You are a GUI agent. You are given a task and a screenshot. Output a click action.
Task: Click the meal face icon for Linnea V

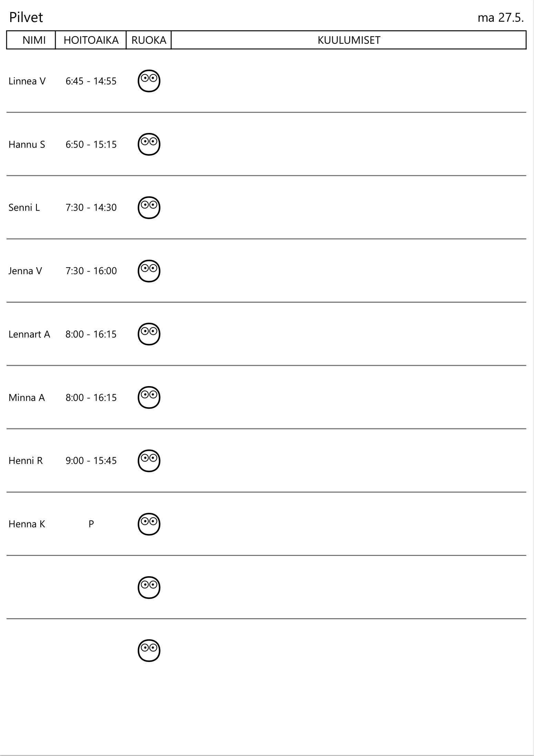(149, 81)
